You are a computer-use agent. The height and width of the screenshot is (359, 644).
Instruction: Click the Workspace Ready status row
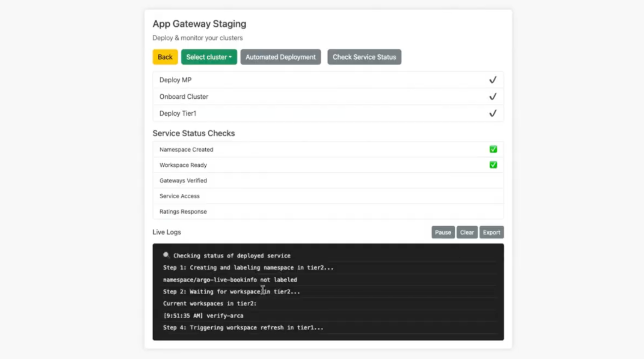pos(328,165)
